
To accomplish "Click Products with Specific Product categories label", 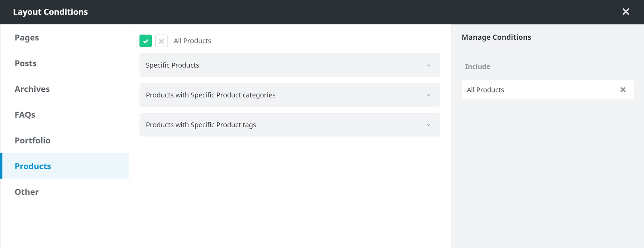I will coord(211,95).
